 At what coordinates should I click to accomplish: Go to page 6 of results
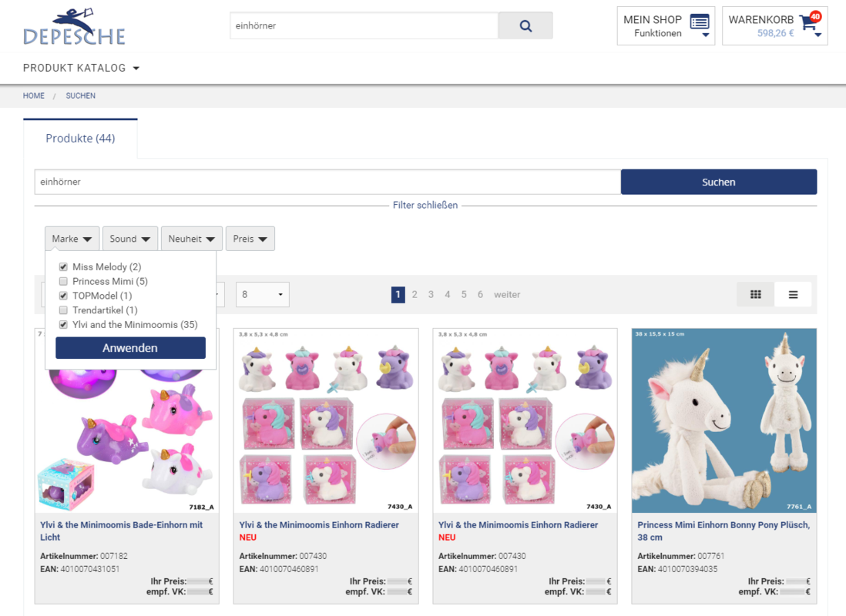click(480, 294)
